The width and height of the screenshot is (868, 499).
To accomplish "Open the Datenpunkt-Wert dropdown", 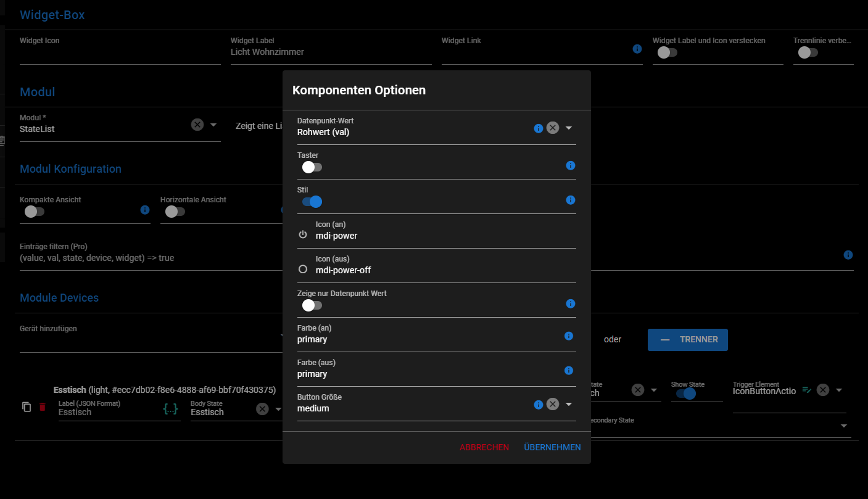I will [569, 128].
